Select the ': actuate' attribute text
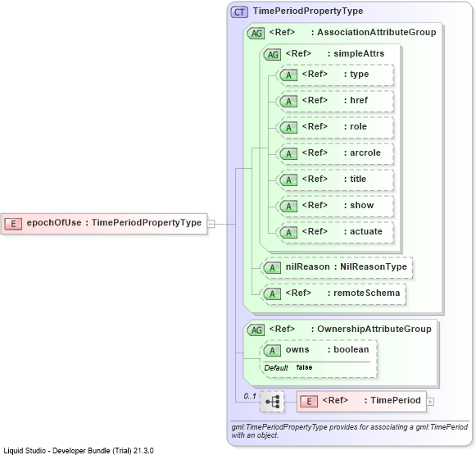The image size is (476, 455). (363, 231)
